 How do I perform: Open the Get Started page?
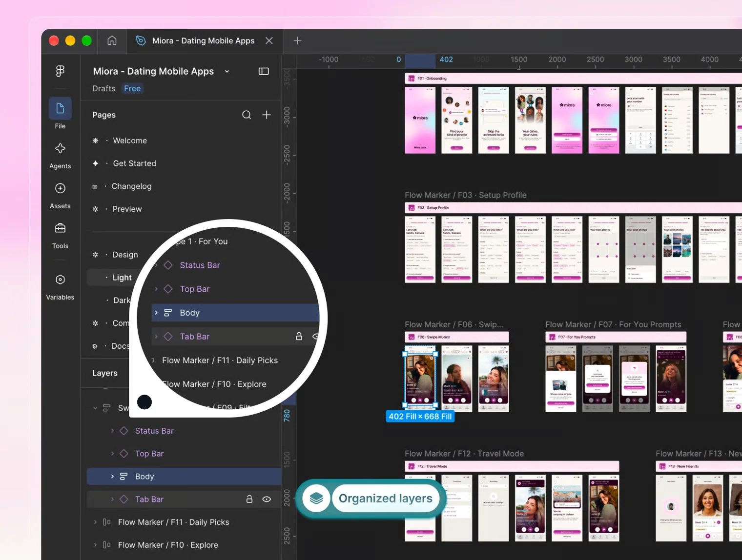click(x=135, y=163)
